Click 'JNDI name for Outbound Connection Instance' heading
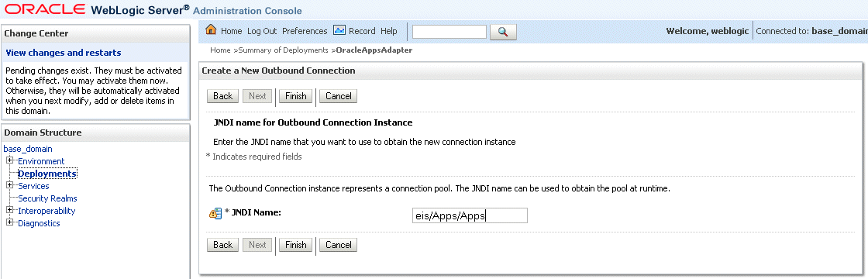This screenshot has width=868, height=279. coord(313,122)
